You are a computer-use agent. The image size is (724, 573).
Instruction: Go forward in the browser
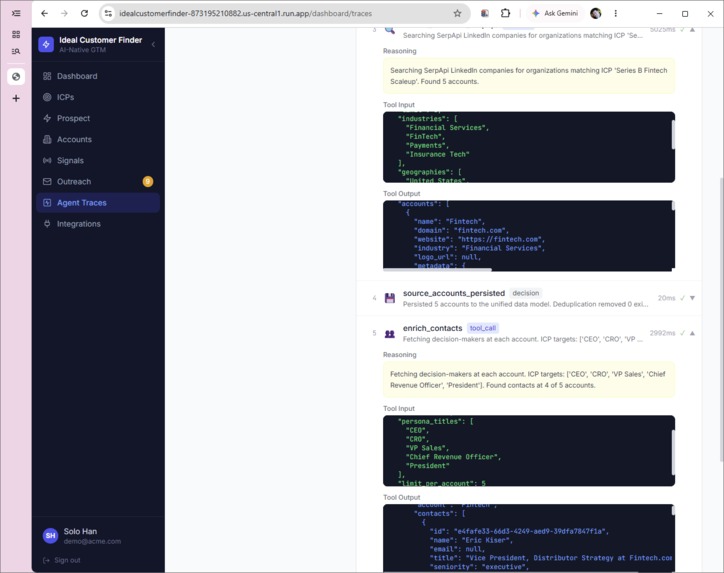[x=64, y=13]
